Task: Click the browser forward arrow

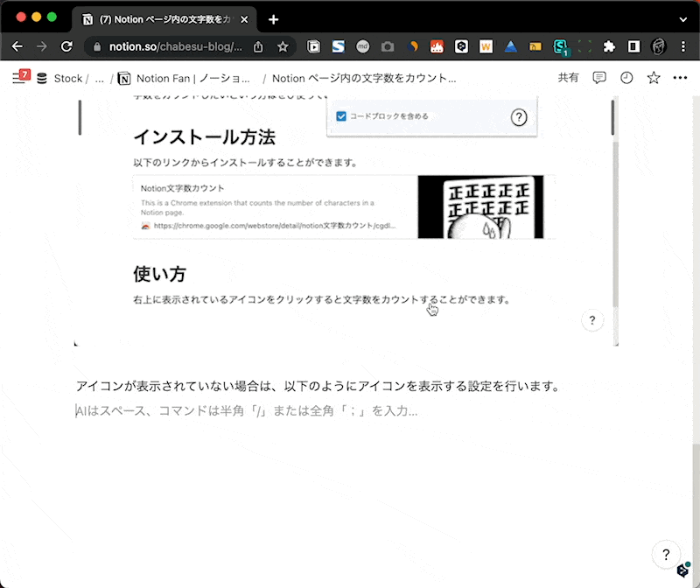Action: (41, 46)
